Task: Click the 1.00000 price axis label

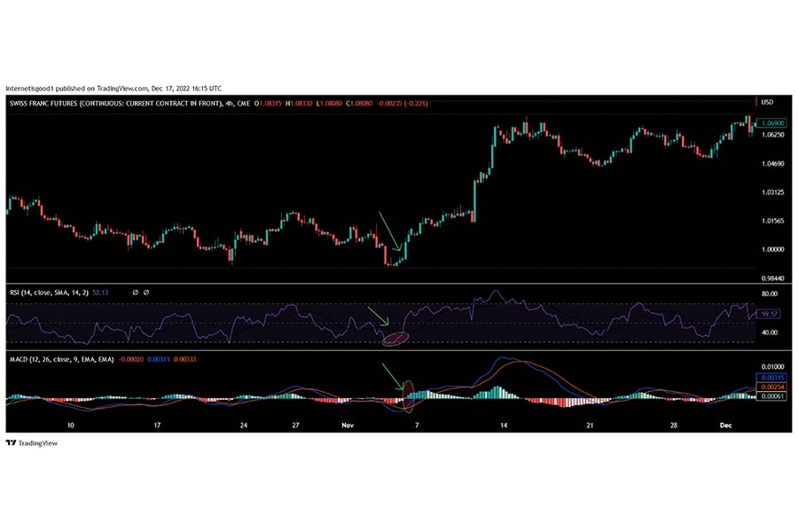Action: point(773,249)
